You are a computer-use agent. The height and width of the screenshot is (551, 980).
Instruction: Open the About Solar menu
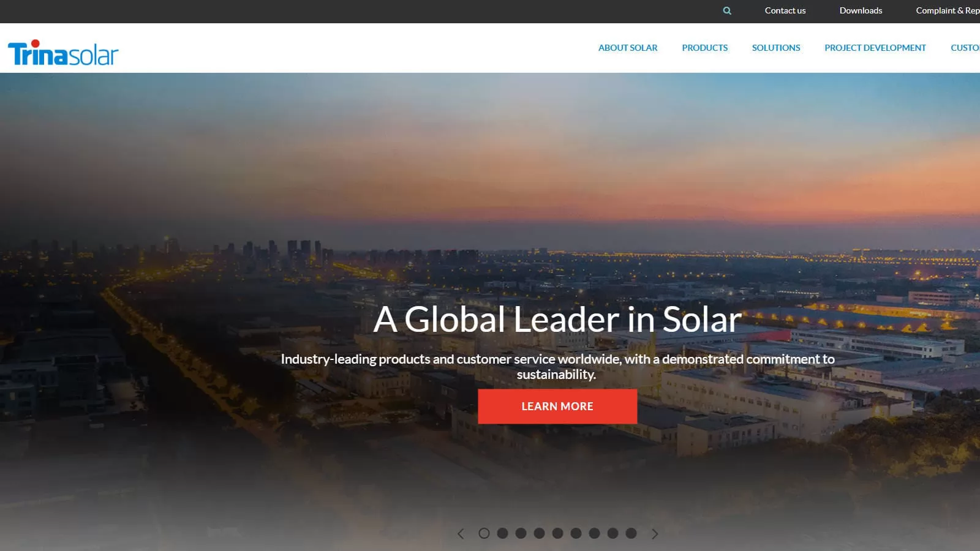628,48
